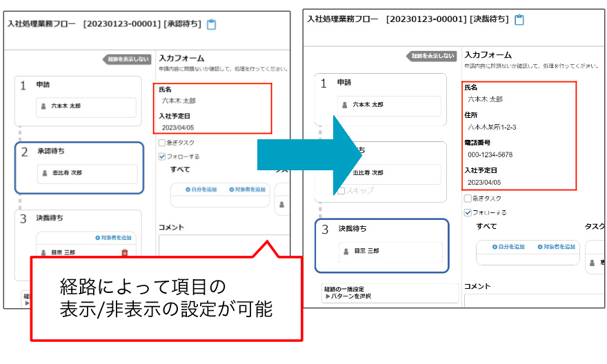Click clipboard icon in right 決裁待ち window title
Viewport: 607px width, 364px height.
(x=519, y=20)
